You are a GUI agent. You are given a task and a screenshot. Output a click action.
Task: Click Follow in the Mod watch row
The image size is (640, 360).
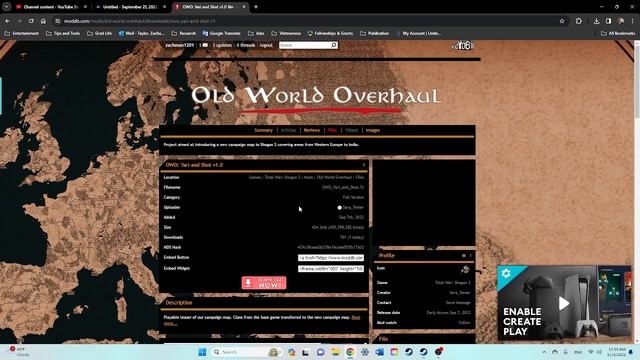[x=464, y=322]
